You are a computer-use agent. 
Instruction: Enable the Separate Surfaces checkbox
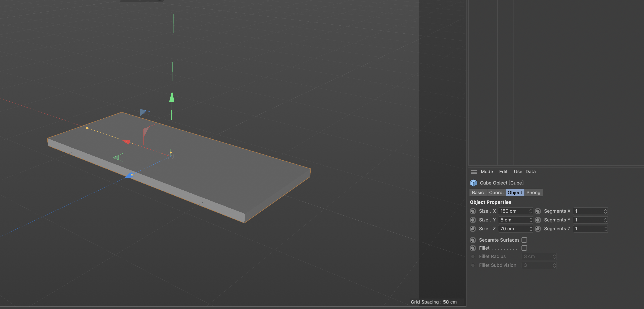[524, 240]
